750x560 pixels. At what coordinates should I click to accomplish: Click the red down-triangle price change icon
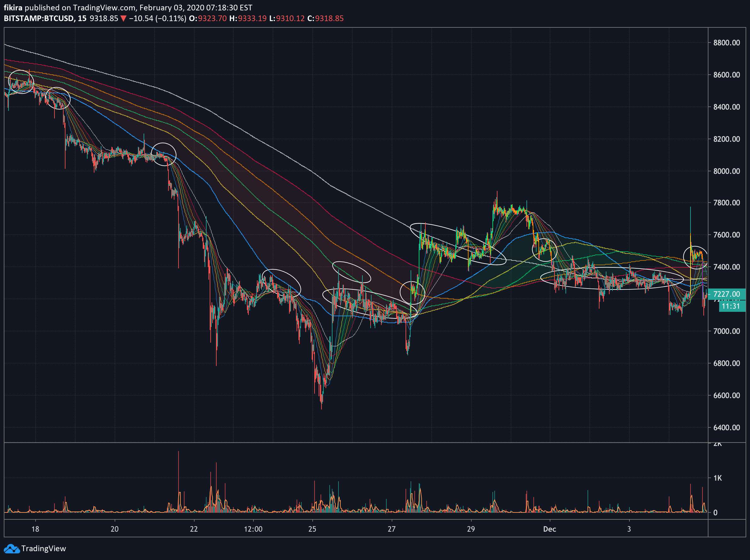pyautogui.click(x=123, y=19)
